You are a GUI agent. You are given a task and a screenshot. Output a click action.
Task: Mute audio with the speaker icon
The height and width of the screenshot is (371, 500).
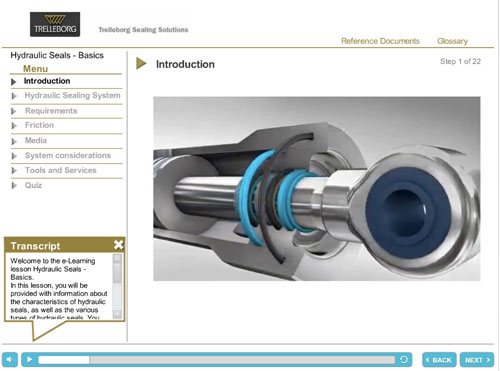point(10,360)
